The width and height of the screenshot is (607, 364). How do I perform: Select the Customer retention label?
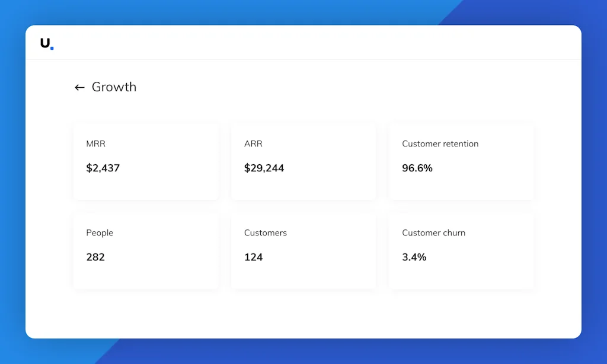pyautogui.click(x=440, y=144)
